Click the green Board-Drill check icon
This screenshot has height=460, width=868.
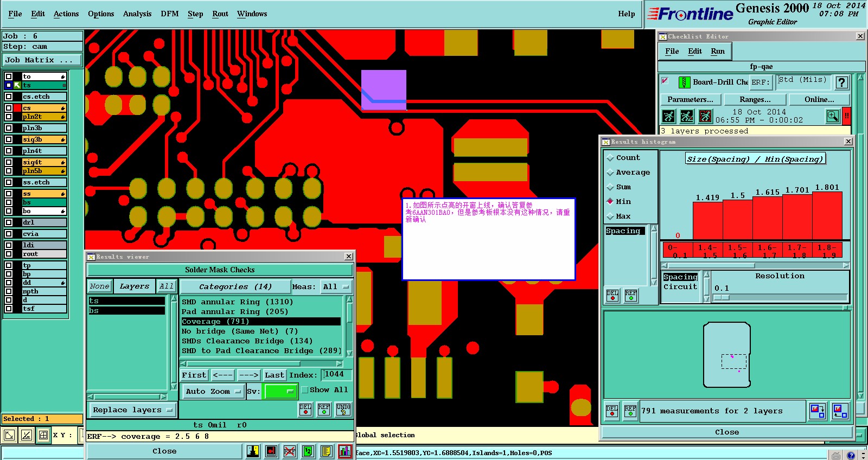[x=685, y=82]
